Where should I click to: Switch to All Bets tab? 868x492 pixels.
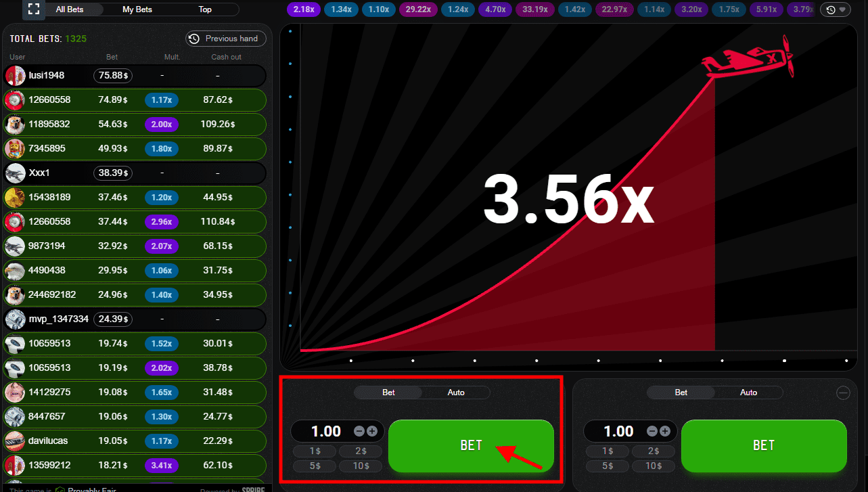coord(70,9)
